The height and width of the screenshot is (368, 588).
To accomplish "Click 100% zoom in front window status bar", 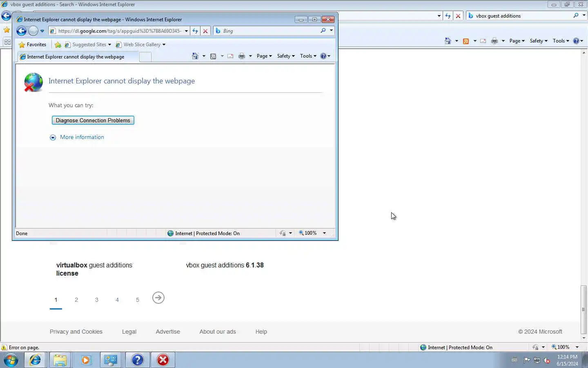I will [x=308, y=233].
